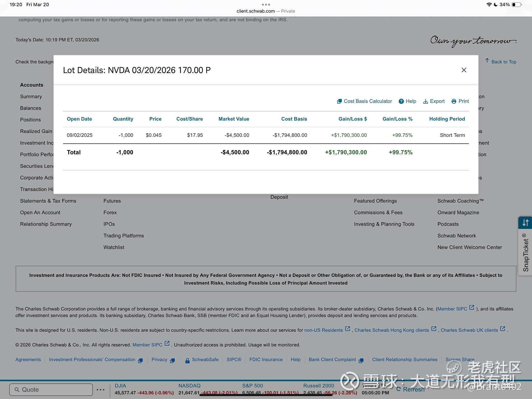Tap the browser three-dot multitasking menu
The height and width of the screenshot is (399, 532).
tap(266, 4)
